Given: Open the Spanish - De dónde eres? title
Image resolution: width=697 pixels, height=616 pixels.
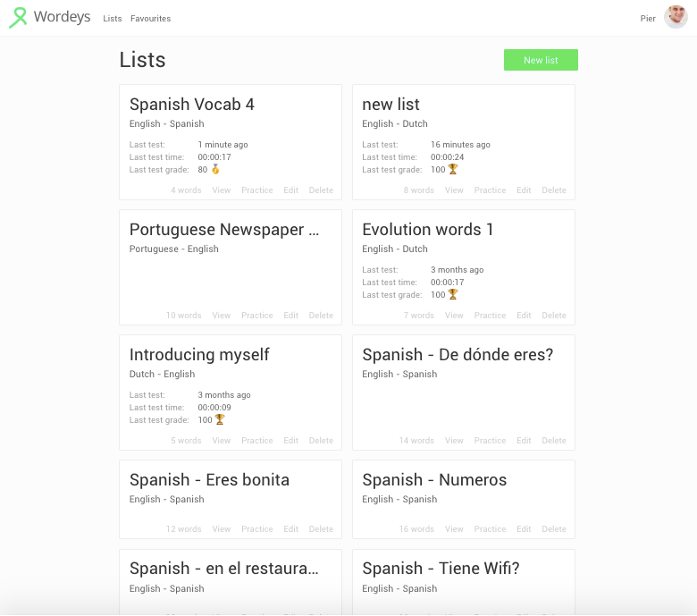Looking at the screenshot, I should coord(458,354).
